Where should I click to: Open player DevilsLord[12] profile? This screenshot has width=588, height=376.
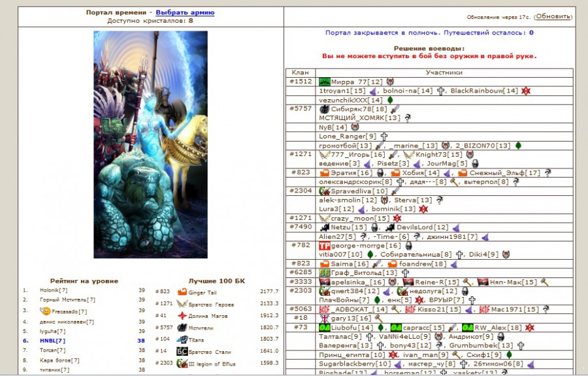(422, 227)
